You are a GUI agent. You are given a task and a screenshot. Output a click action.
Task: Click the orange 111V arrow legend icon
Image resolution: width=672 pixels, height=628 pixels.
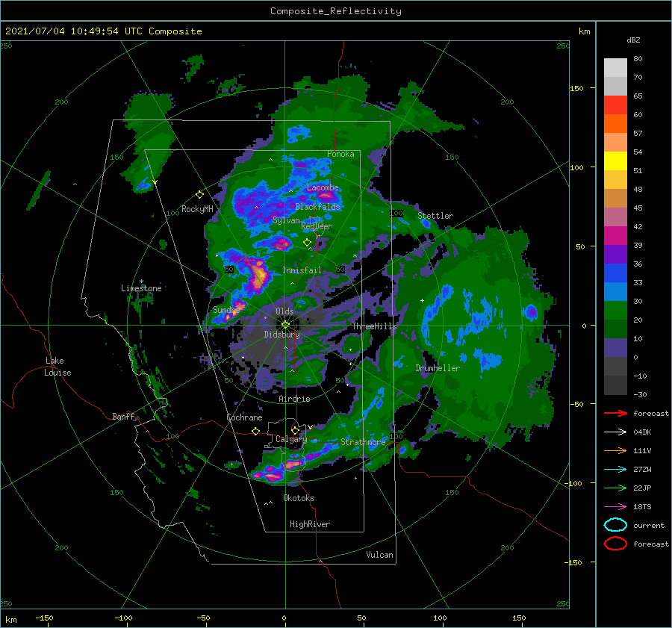pyautogui.click(x=615, y=450)
